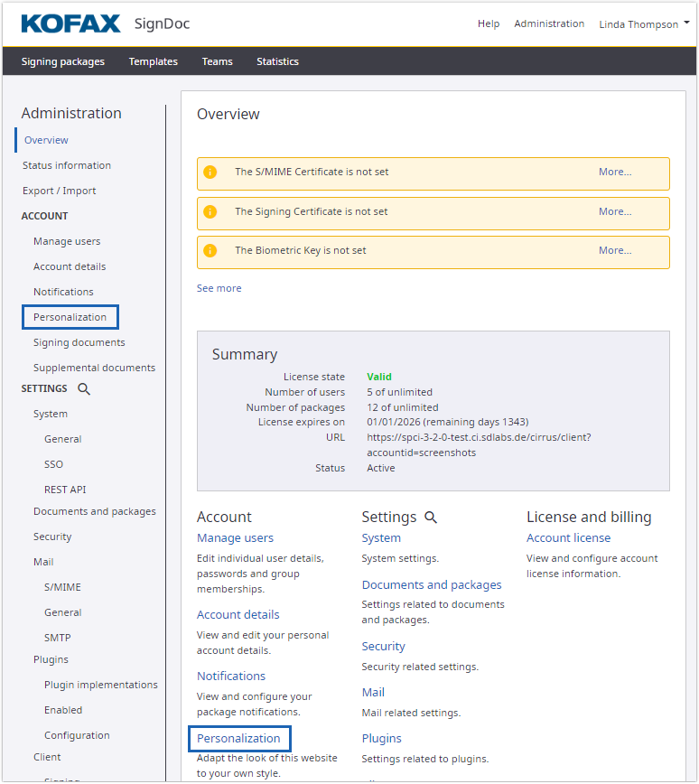The image size is (699, 784).
Task: Click the Account license link
Action: click(x=568, y=537)
